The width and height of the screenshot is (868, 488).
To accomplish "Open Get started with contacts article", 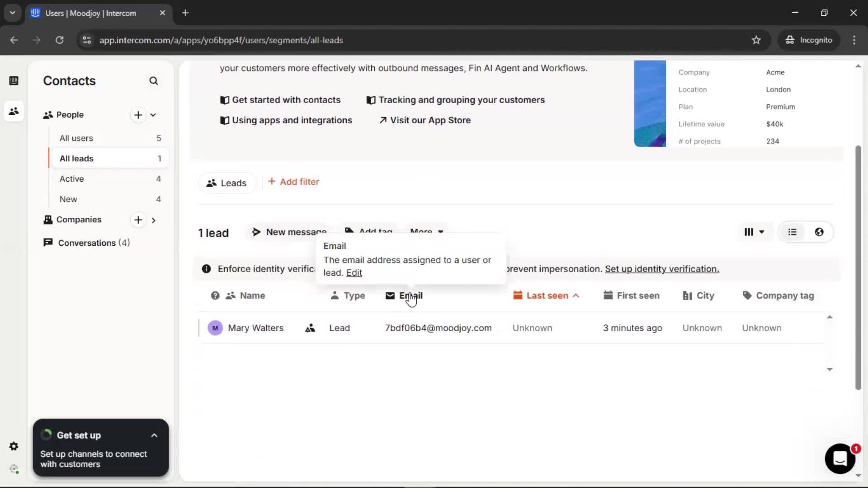I will (x=280, y=100).
